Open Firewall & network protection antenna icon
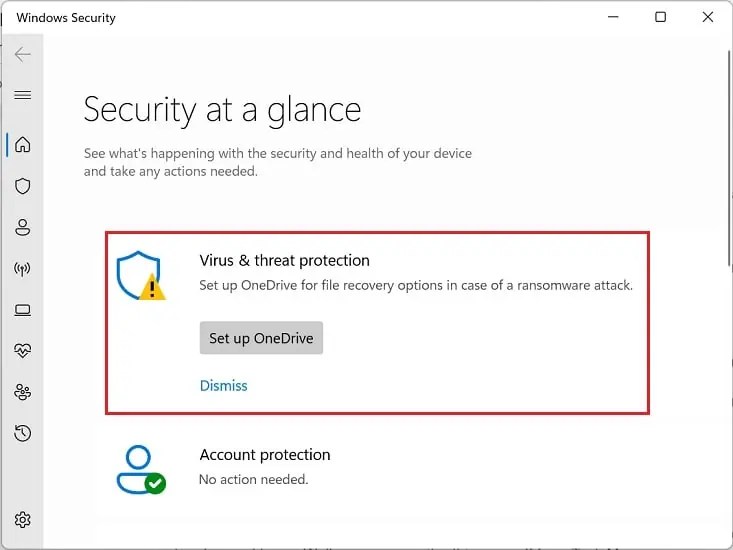Viewport: 733px width, 550px height. (x=22, y=269)
